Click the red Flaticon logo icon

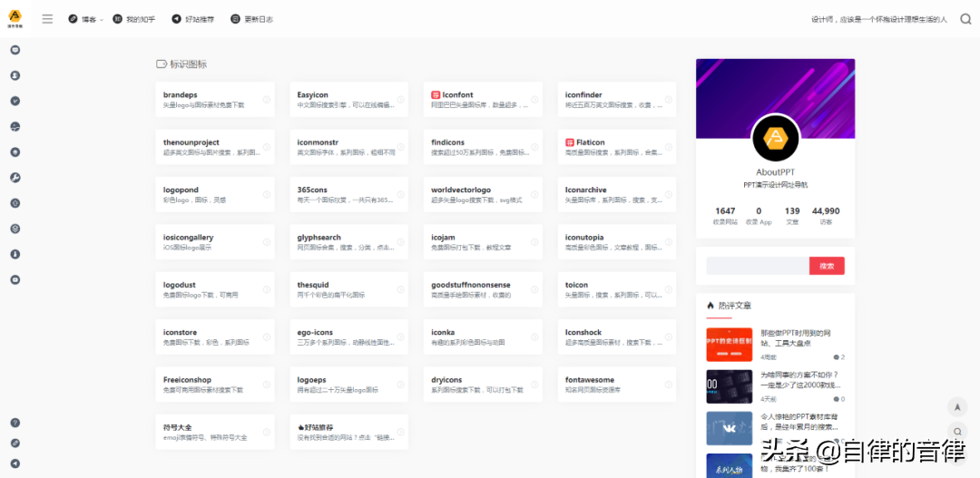pyautogui.click(x=569, y=142)
